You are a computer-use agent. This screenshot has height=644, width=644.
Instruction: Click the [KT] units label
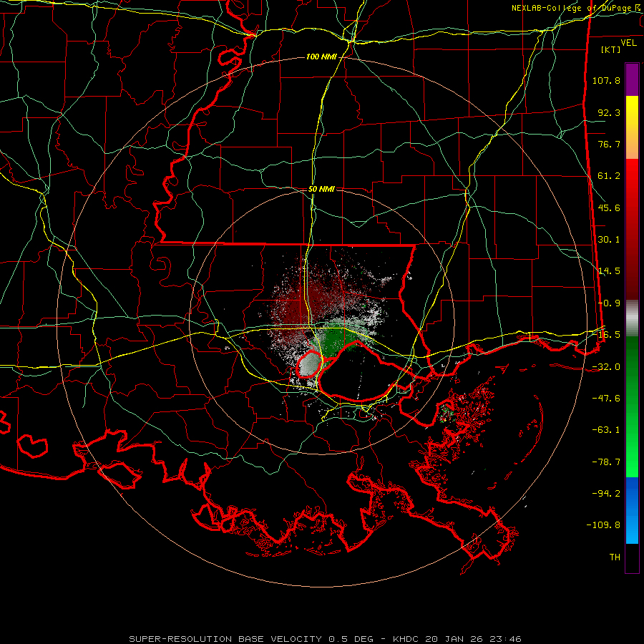point(611,49)
